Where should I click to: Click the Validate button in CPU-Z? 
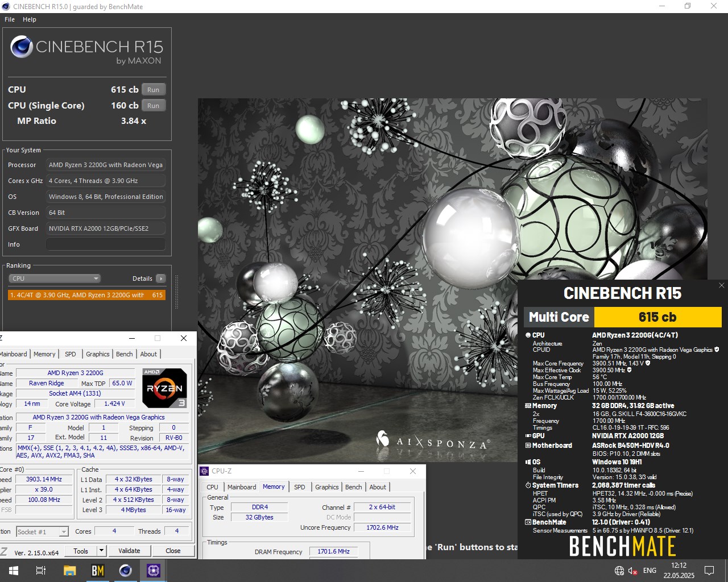pos(129,551)
